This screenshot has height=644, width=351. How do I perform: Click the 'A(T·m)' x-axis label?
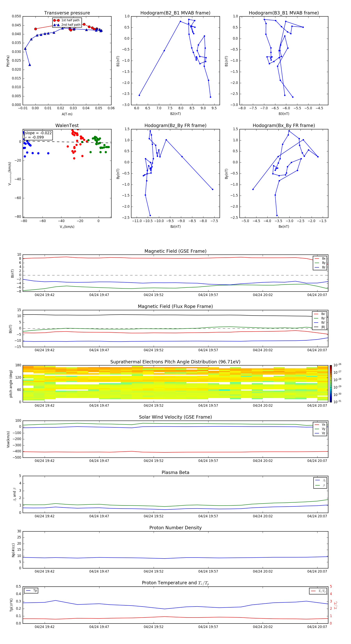(x=67, y=114)
